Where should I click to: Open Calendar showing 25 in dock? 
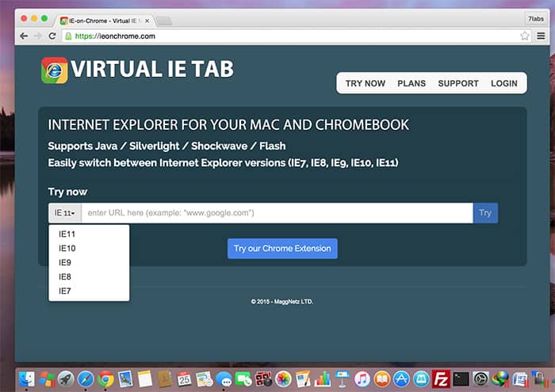click(185, 379)
